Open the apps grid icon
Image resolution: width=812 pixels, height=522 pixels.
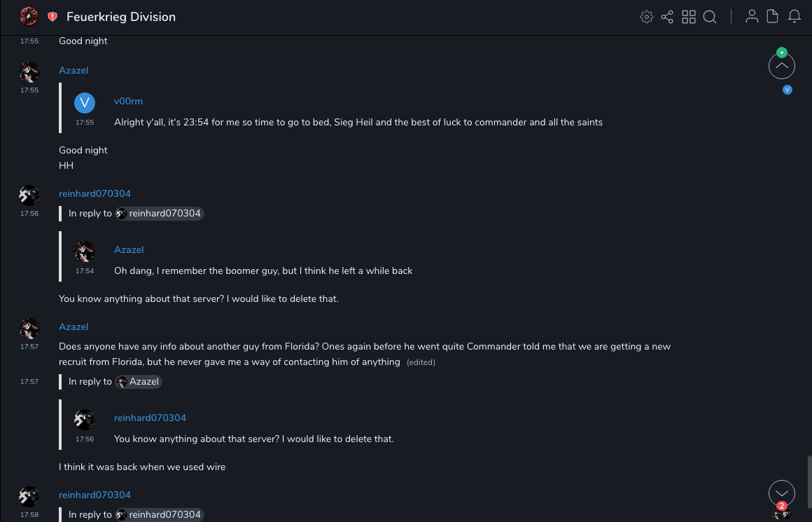point(689,17)
